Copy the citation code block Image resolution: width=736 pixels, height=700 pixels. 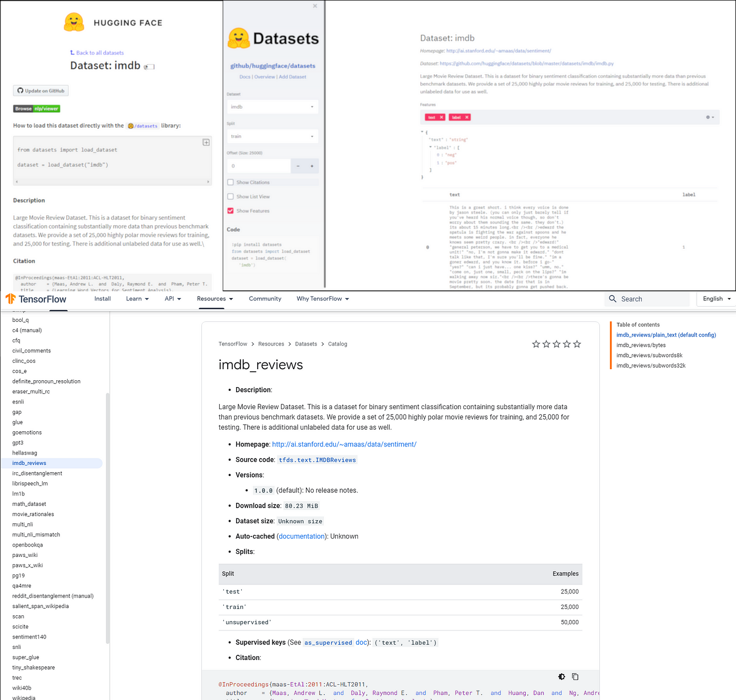tap(575, 677)
